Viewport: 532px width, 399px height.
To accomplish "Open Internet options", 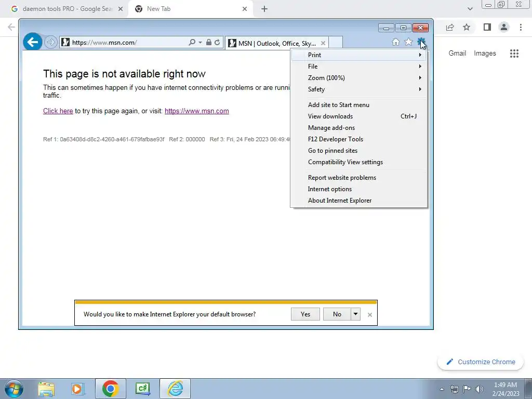I will pyautogui.click(x=360, y=189).
